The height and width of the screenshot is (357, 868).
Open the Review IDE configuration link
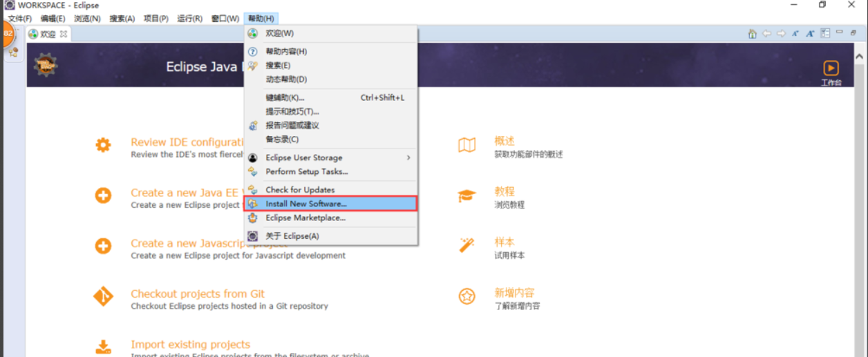(x=187, y=142)
